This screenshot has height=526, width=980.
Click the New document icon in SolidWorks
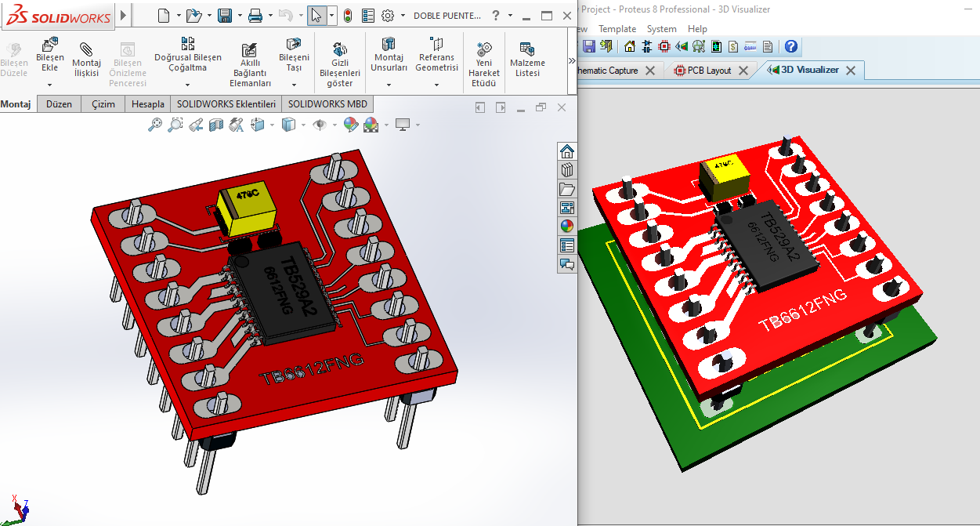tap(163, 15)
